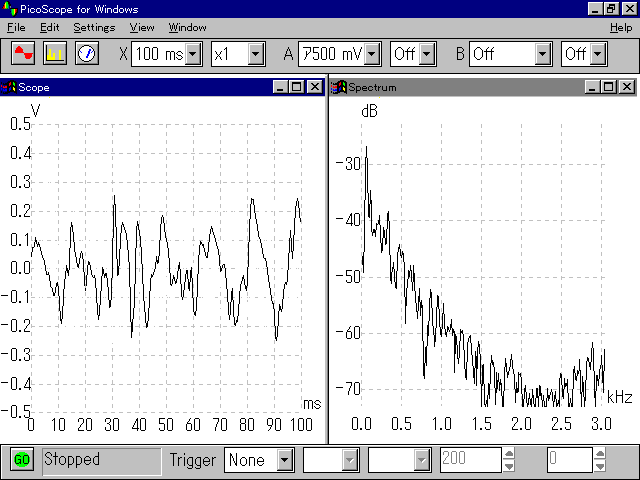This screenshot has width=640, height=480.
Task: Expand channel B coupling Off dropdown
Action: point(598,54)
